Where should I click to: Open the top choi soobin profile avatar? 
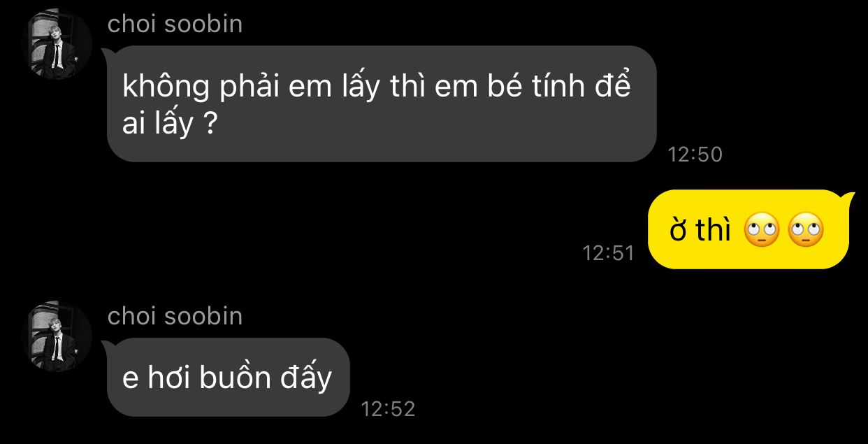coord(58,46)
